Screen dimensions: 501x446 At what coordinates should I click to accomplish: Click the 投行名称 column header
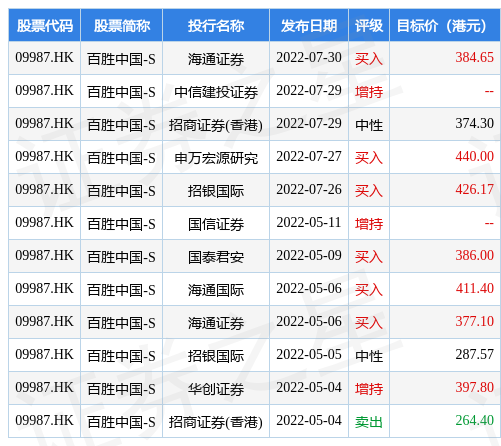216,26
